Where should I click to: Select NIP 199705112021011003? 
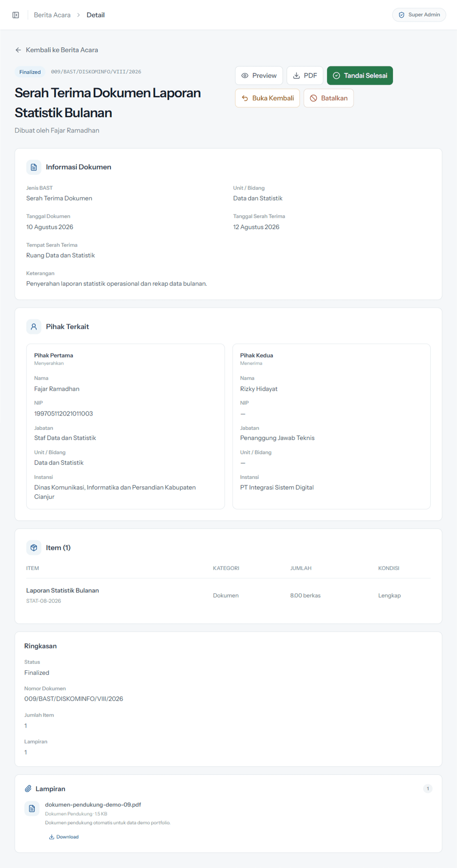(63, 413)
